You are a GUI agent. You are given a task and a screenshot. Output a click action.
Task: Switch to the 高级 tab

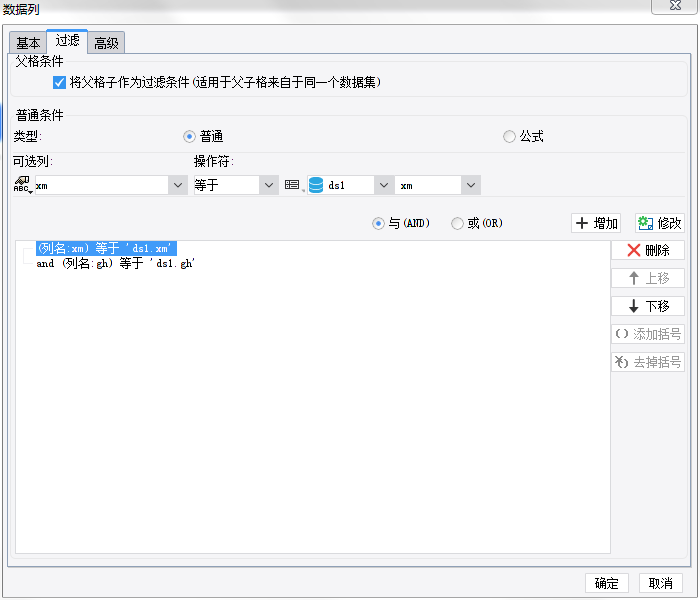click(106, 42)
